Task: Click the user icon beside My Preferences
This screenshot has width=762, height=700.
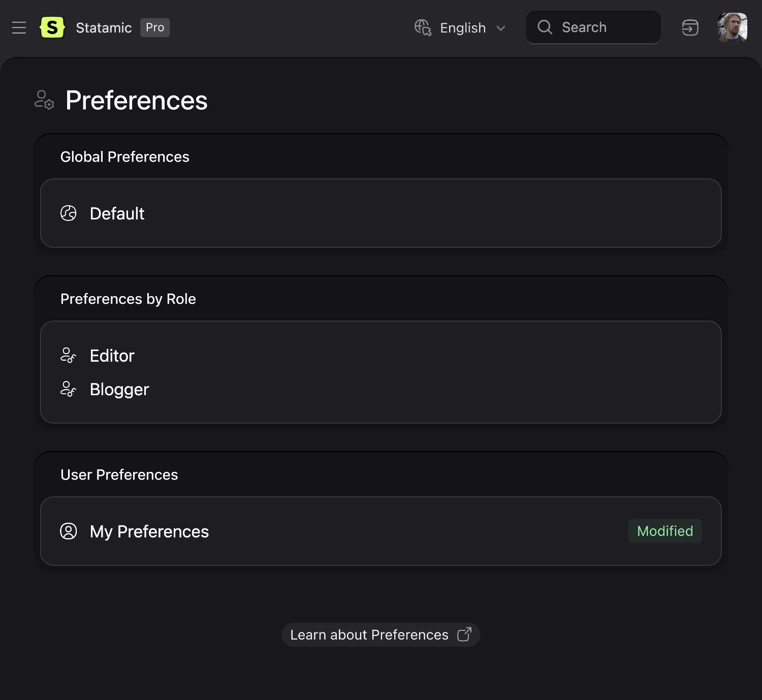Action: [68, 531]
